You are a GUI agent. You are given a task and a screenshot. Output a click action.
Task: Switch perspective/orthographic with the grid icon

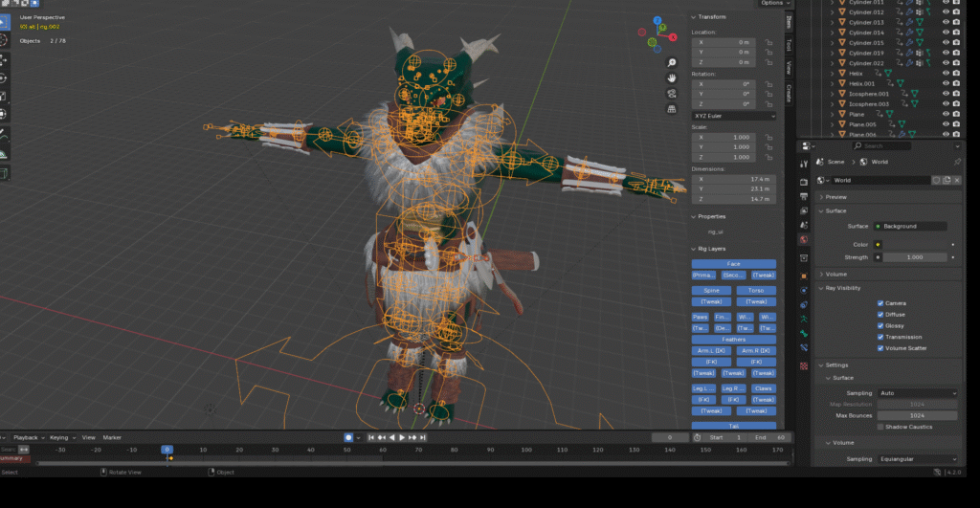673,107
